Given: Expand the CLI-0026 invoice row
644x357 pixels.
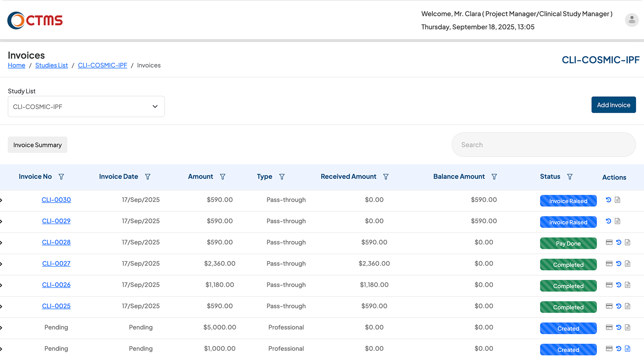Looking at the screenshot, I should 1,285.
